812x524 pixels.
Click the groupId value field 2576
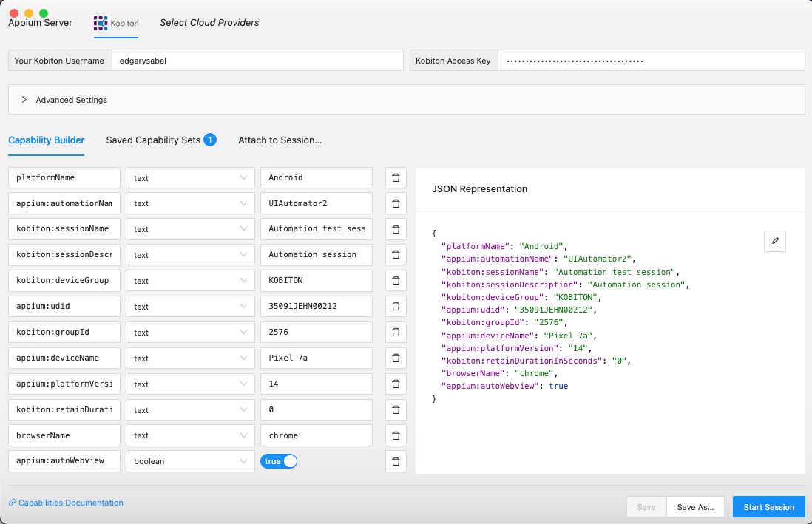coord(317,333)
